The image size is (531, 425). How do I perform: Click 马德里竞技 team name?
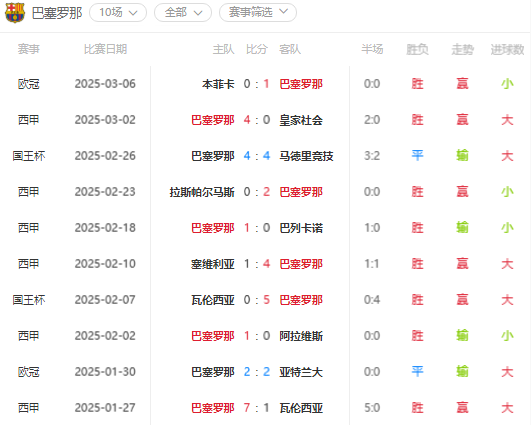[x=306, y=156]
